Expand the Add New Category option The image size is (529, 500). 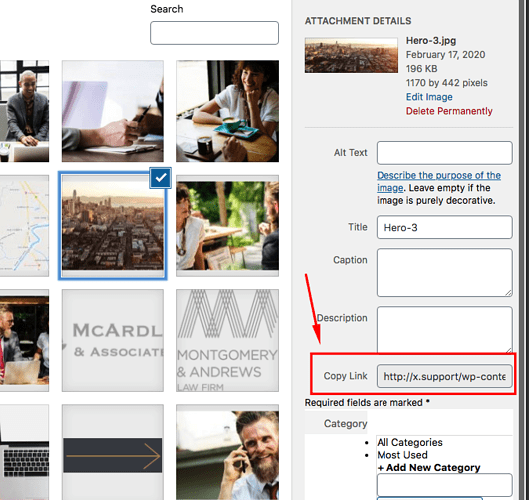pyautogui.click(x=429, y=468)
